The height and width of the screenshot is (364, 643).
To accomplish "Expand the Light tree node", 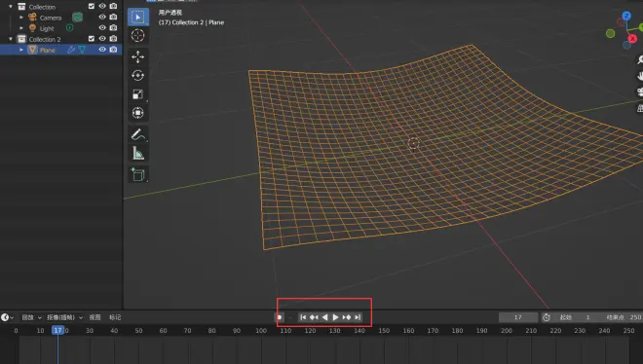I will (x=21, y=28).
